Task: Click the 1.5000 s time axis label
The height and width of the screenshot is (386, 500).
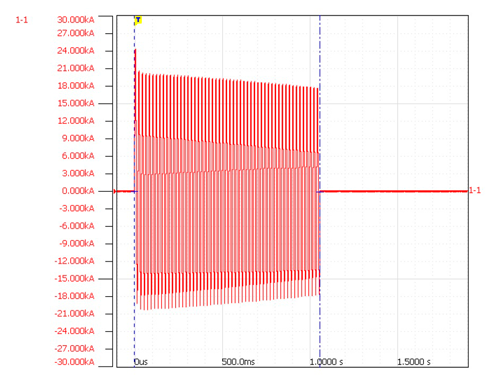Action: tap(414, 362)
